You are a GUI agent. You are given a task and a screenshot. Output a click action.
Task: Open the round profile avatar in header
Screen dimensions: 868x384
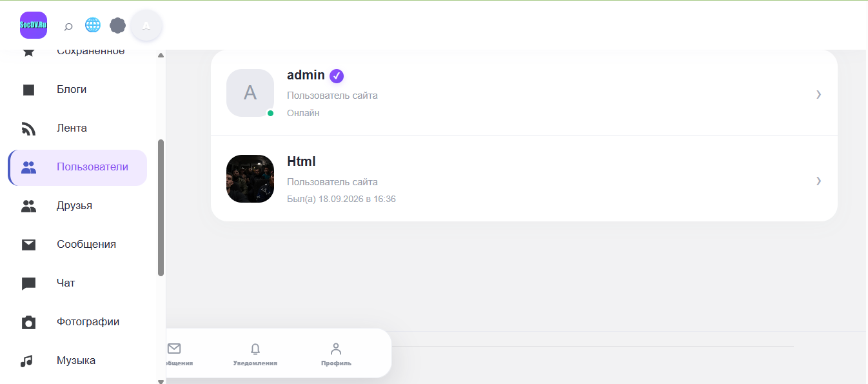[x=146, y=26]
